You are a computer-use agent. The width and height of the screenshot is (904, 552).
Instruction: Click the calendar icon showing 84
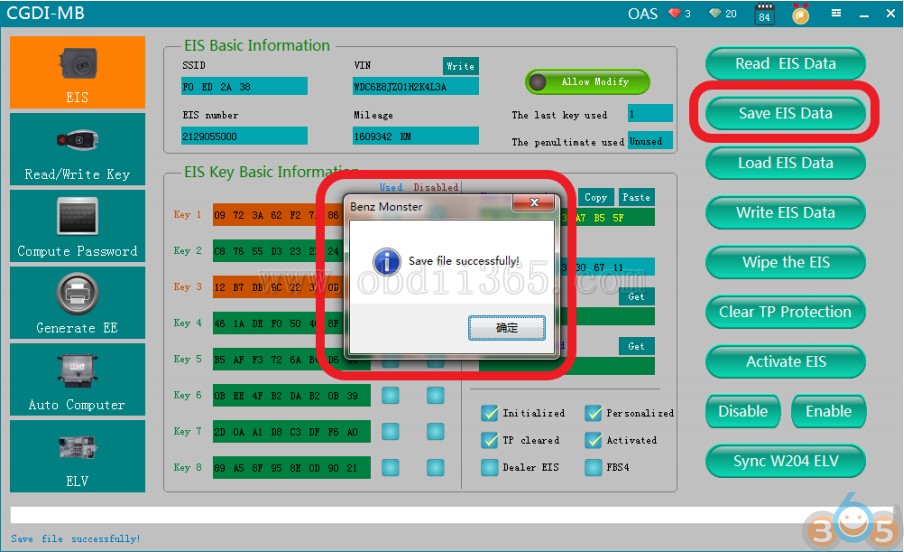764,14
